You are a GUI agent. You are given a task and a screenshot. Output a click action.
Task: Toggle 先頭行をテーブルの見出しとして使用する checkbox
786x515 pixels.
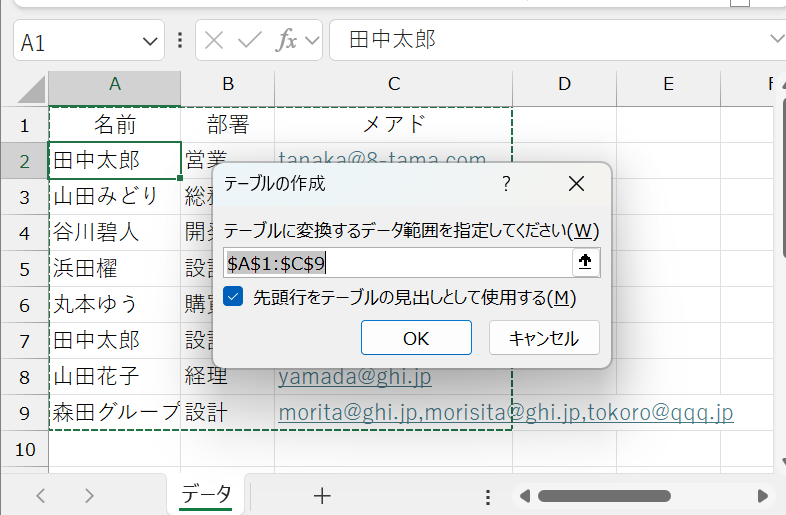pyautogui.click(x=234, y=297)
